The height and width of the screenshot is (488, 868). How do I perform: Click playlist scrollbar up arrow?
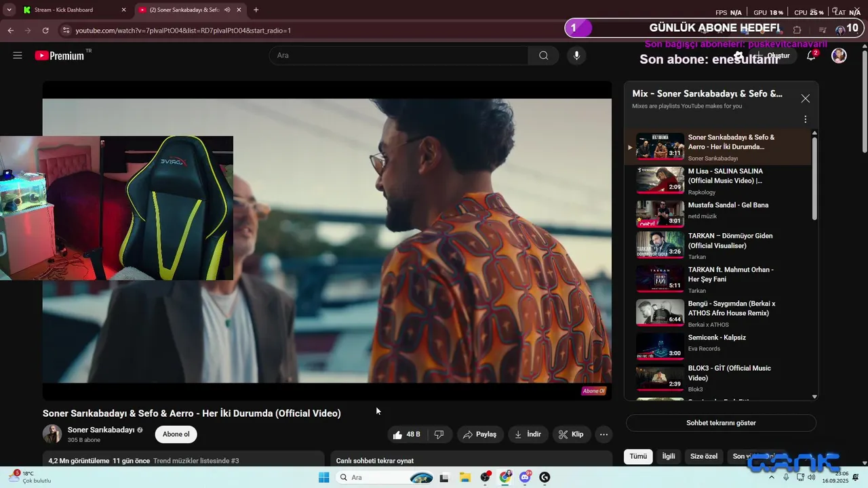pos(814,133)
